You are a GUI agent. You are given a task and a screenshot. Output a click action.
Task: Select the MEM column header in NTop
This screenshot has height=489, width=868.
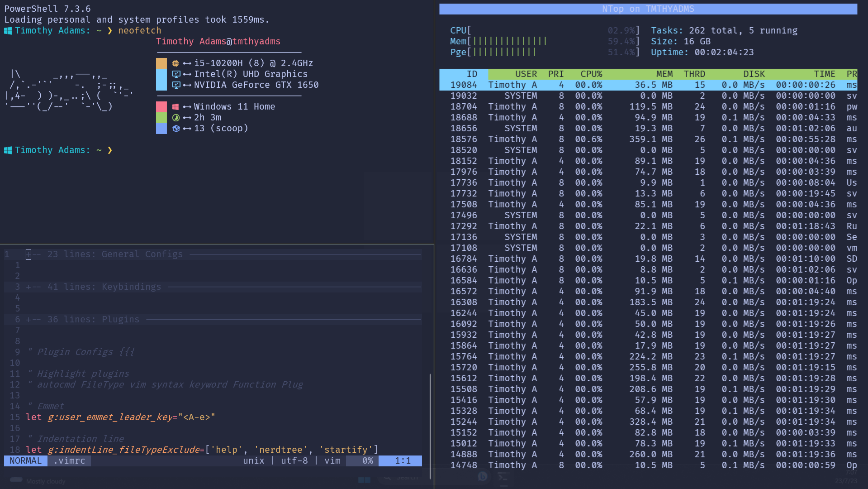pos(664,74)
